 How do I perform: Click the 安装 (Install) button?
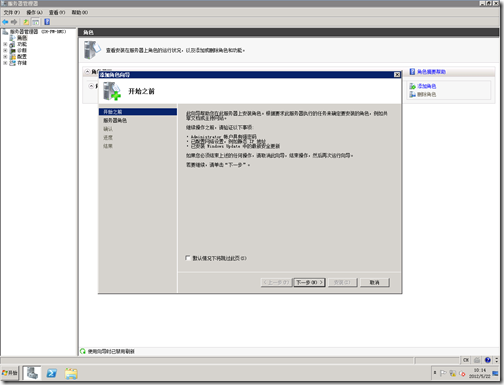coord(342,282)
